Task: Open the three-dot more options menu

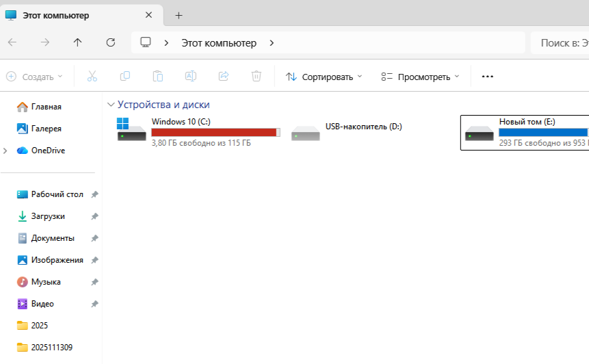Action: point(487,77)
